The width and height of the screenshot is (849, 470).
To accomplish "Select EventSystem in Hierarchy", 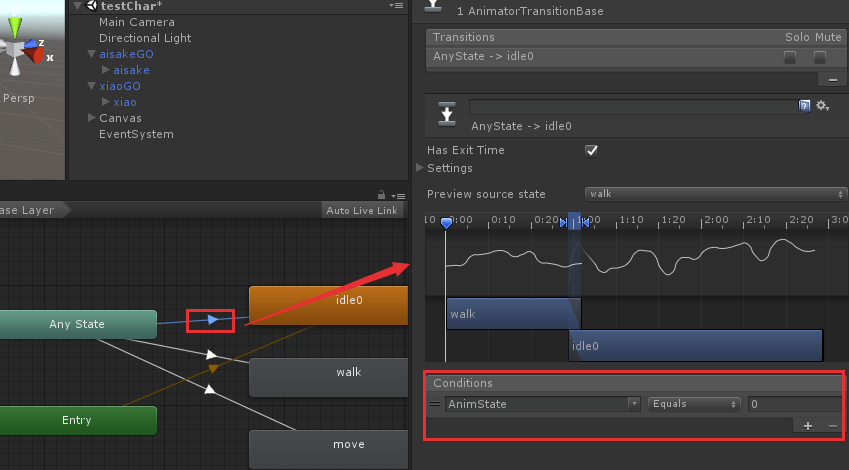I will 136,134.
